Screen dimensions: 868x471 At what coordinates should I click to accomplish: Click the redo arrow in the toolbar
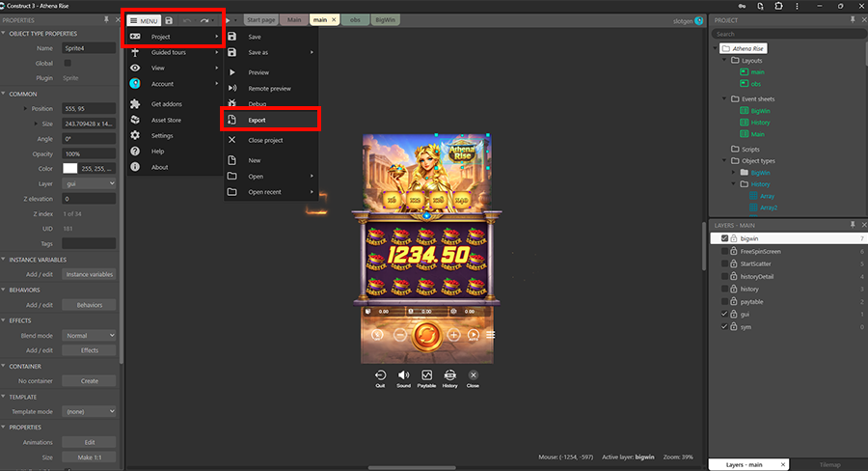pyautogui.click(x=204, y=20)
